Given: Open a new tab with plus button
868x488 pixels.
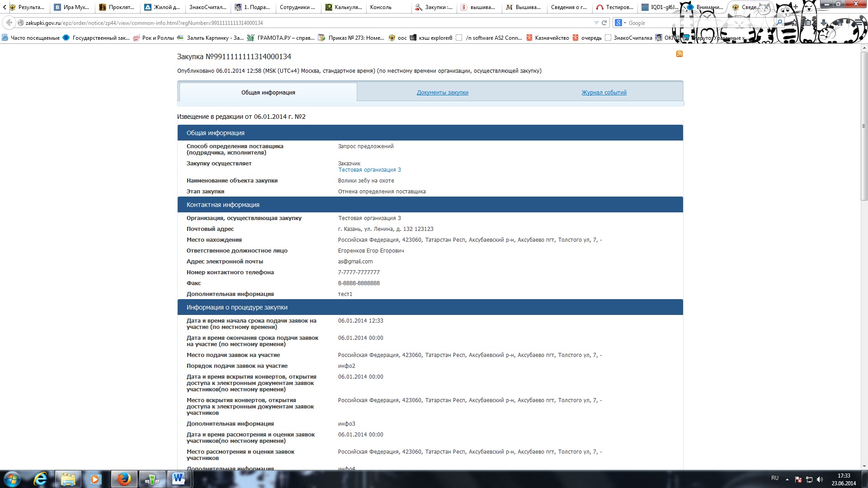Looking at the screenshot, I should [x=795, y=7].
